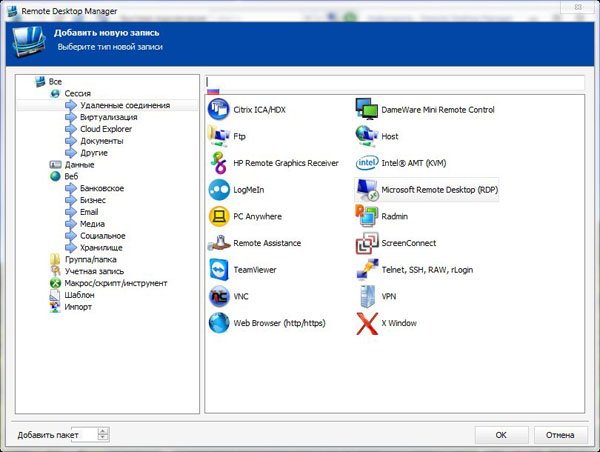Click the search field above the list
Viewport: 600px width, 452px height.
tap(394, 82)
